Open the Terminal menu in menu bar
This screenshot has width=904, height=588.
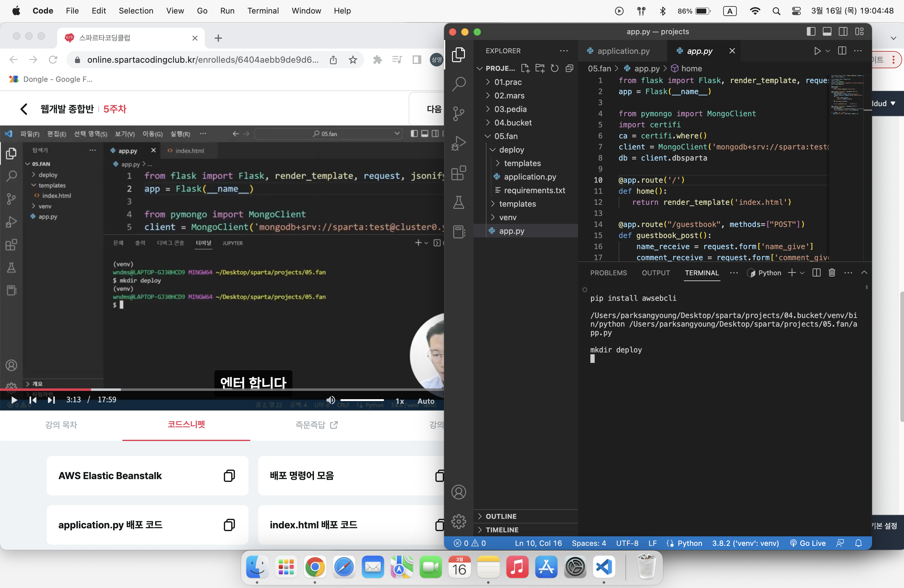(263, 11)
